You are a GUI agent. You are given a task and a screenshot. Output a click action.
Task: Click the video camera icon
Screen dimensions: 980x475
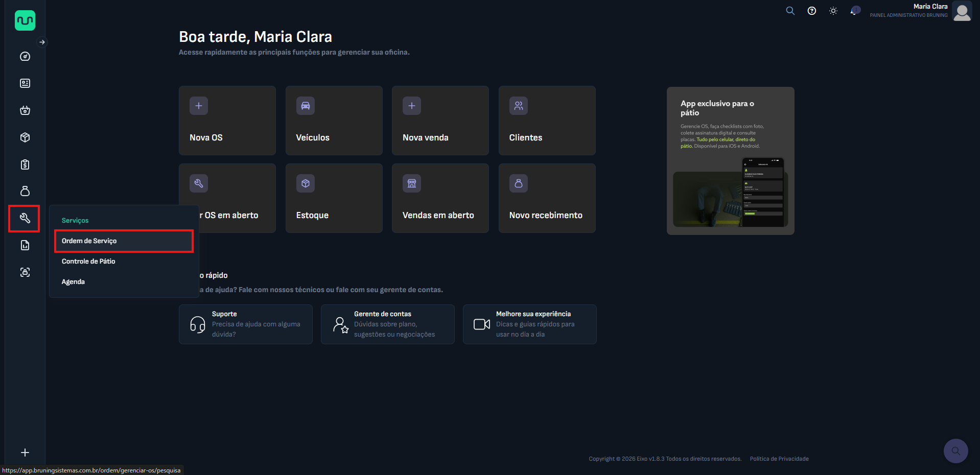[x=482, y=324]
